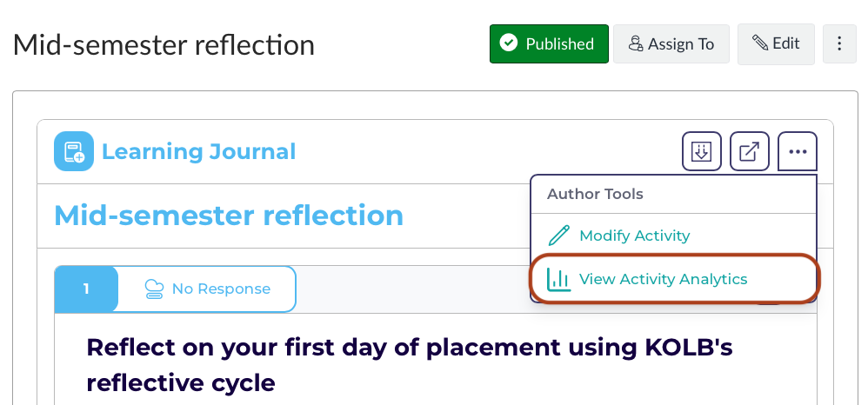Click the Assign To person icon
868x405 pixels.
[636, 43]
